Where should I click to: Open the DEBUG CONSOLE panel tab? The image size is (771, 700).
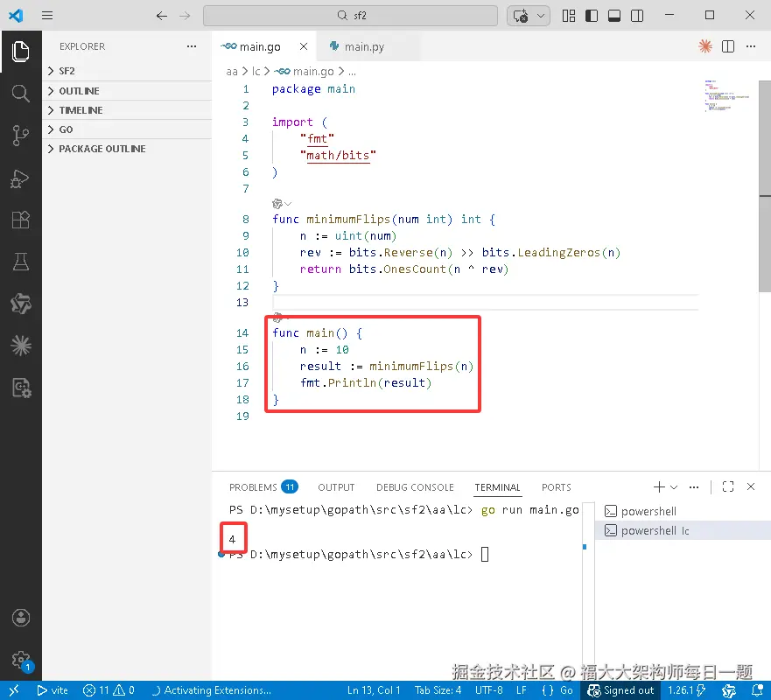coord(415,487)
